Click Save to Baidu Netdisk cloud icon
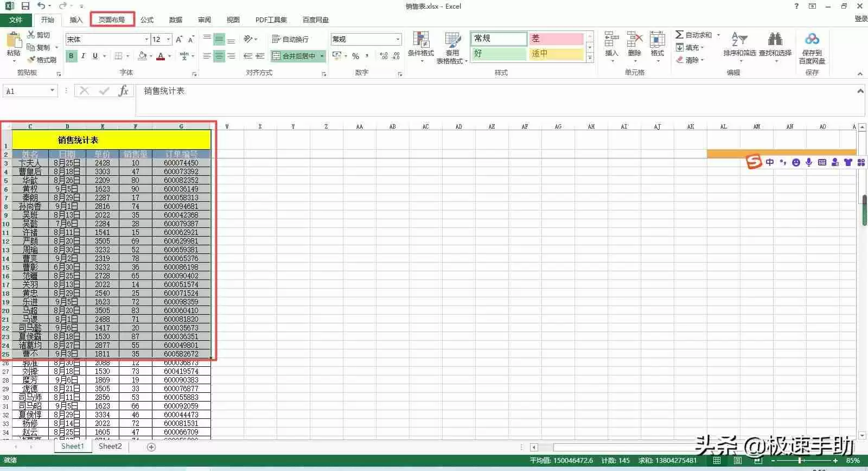 812,41
